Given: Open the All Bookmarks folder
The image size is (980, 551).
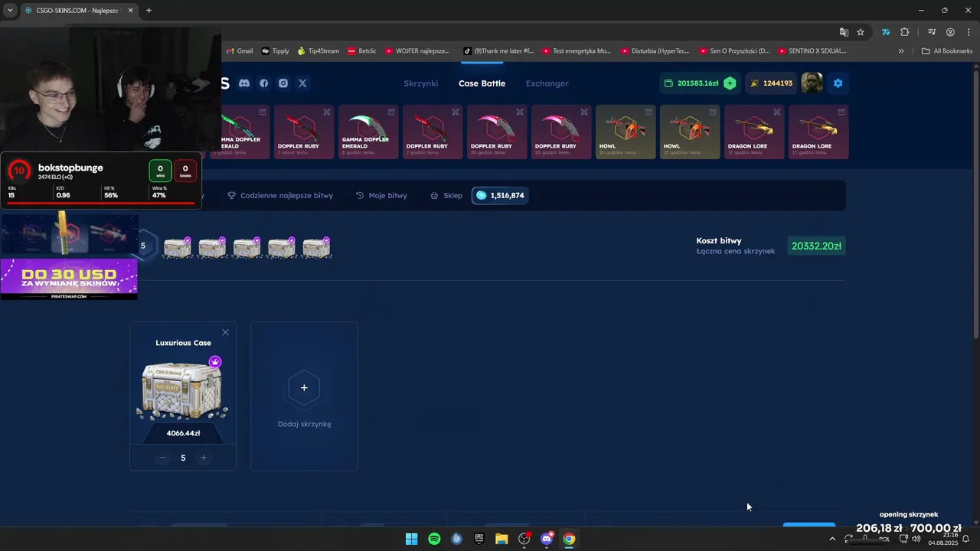Looking at the screenshot, I should coord(947,51).
